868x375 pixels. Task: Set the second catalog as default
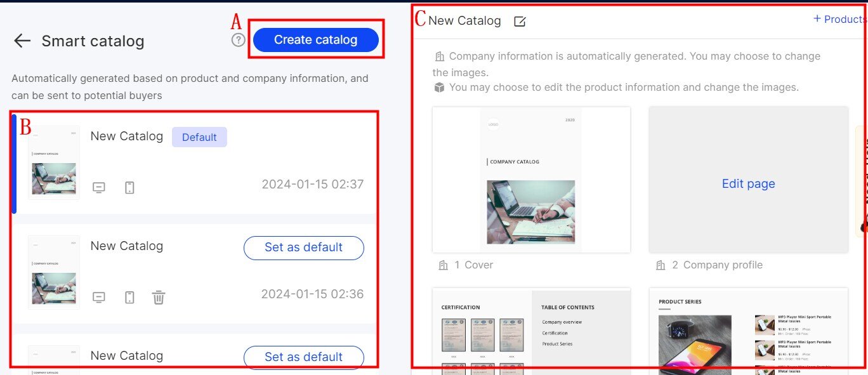tap(304, 247)
